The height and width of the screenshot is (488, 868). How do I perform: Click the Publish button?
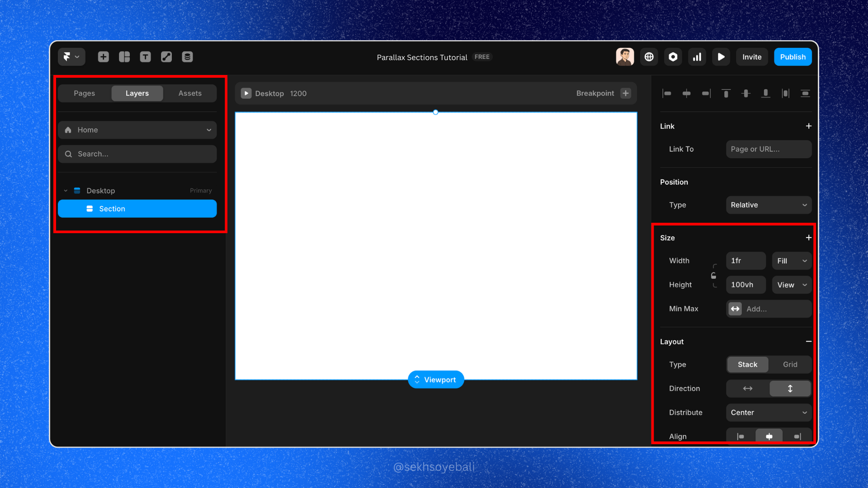[x=793, y=57]
